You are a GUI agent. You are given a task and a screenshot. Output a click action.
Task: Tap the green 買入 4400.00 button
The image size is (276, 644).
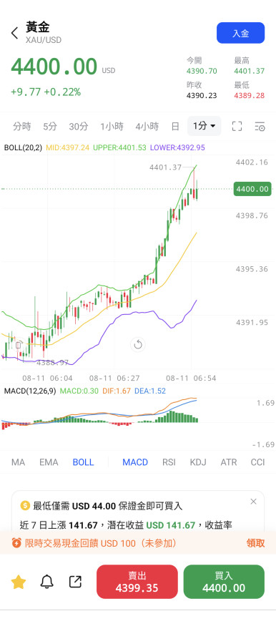coord(224,582)
